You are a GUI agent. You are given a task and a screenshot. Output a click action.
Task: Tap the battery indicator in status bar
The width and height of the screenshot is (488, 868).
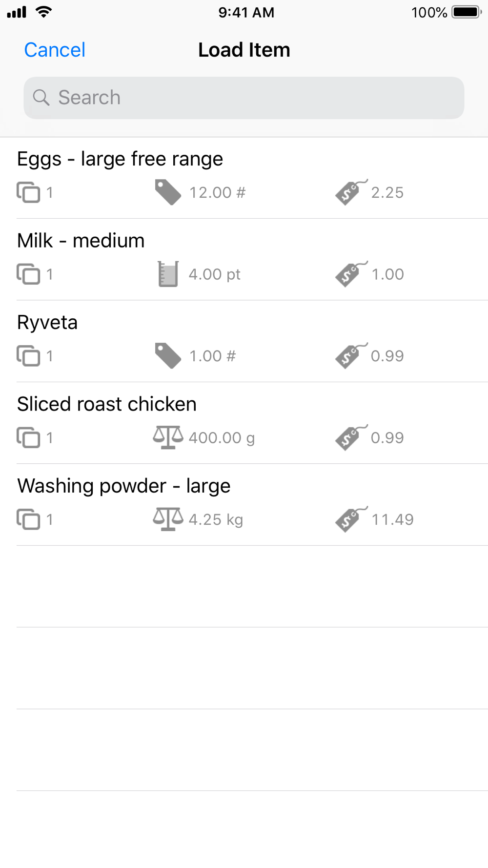point(467,12)
